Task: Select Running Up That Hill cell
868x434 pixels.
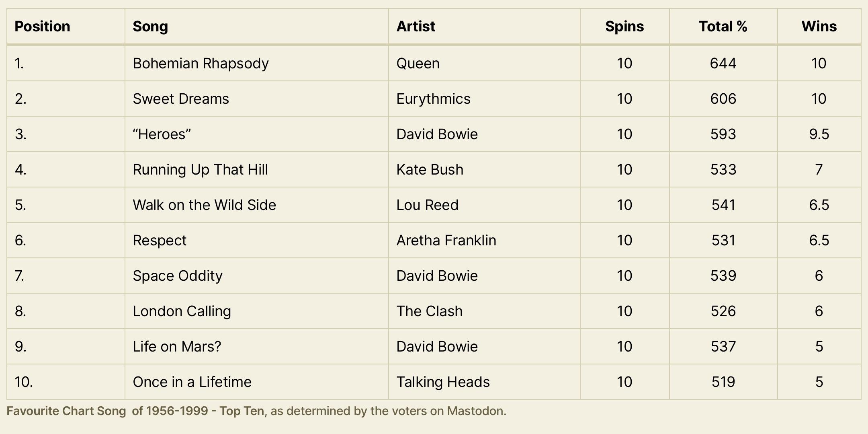Action: (x=200, y=170)
